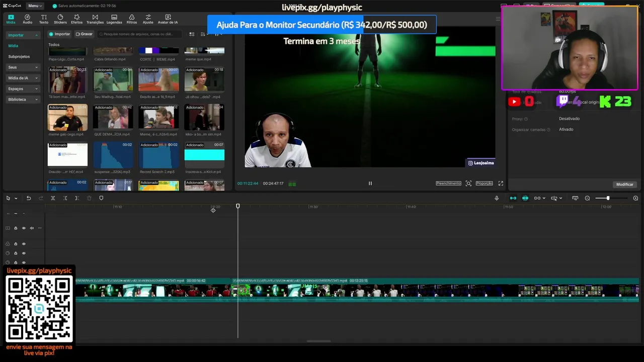The height and width of the screenshot is (362, 644).
Task: Click the Proporção aspect ratio button
Action: pyautogui.click(x=484, y=184)
